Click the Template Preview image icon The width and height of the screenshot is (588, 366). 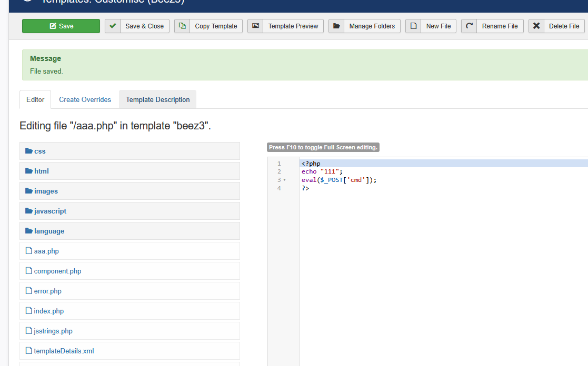(255, 26)
